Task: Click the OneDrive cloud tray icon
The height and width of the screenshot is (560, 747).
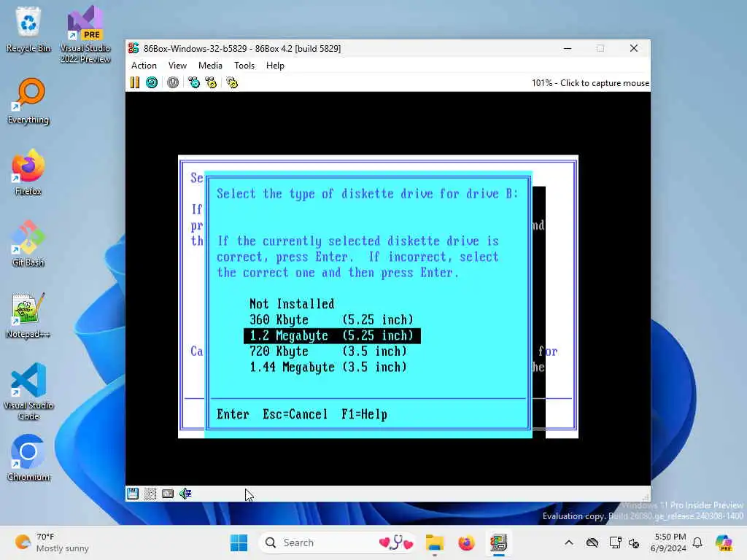Action: click(x=592, y=542)
